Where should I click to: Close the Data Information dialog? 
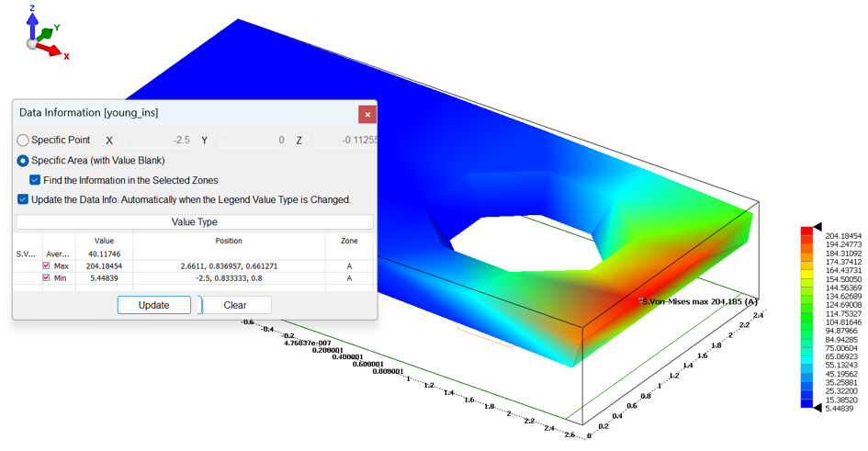[x=367, y=114]
